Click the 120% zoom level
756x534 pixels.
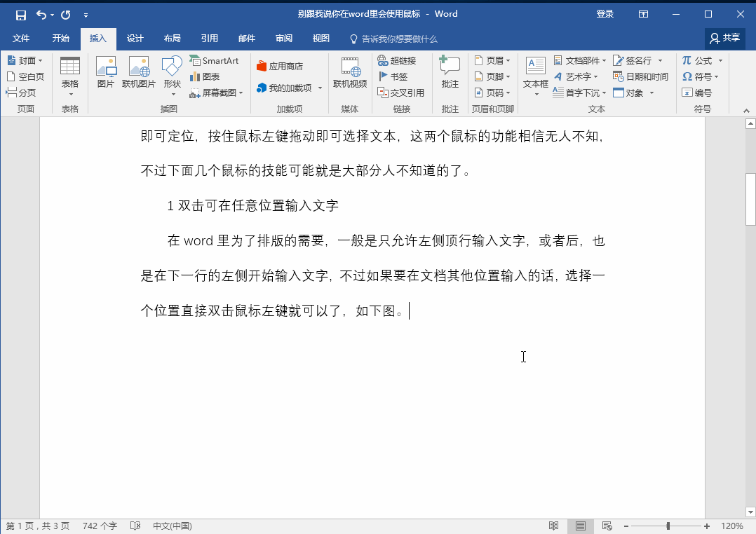click(732, 526)
